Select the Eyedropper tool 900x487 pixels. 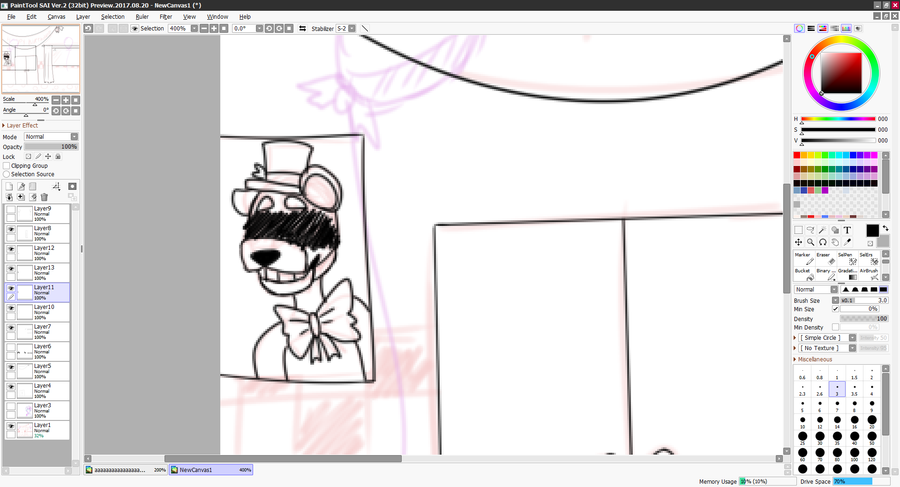pyautogui.click(x=847, y=242)
